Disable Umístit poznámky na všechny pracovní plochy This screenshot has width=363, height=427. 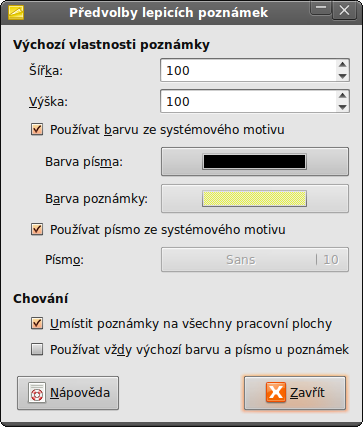[37, 323]
